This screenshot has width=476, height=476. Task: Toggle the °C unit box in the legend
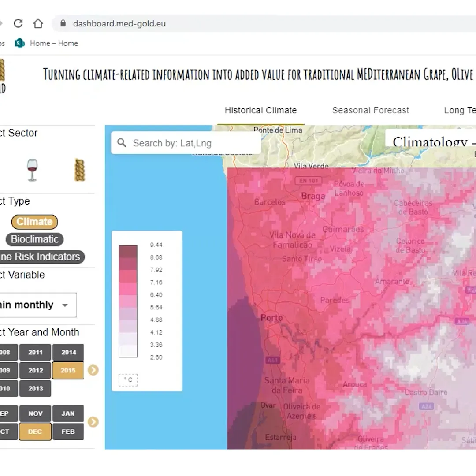(x=128, y=380)
